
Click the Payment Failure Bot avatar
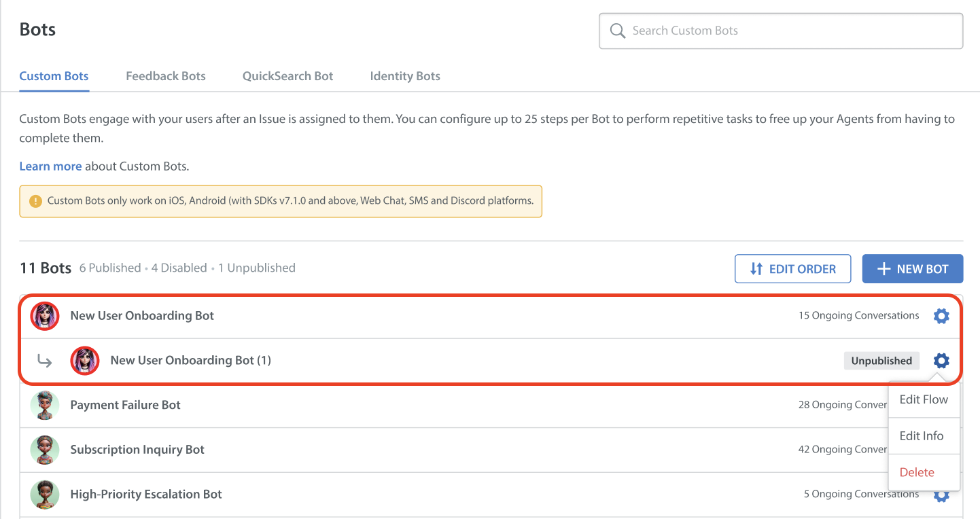(45, 406)
